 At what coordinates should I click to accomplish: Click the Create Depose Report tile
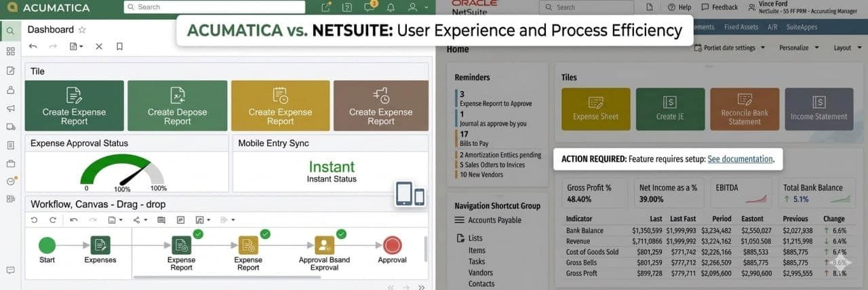click(177, 106)
